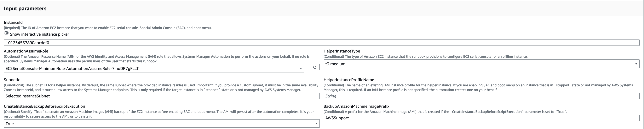Image resolution: width=644 pixels, height=129 pixels.
Task: Open the t3.medium instance type selector
Action: point(475,64)
